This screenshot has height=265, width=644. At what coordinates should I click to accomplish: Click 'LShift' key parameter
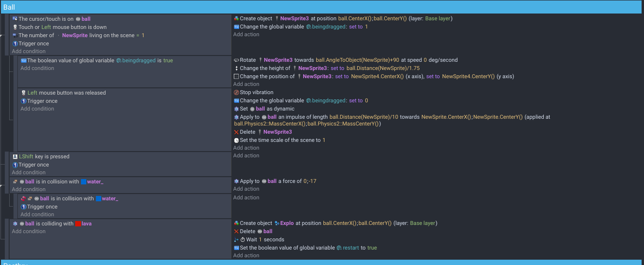(26, 156)
